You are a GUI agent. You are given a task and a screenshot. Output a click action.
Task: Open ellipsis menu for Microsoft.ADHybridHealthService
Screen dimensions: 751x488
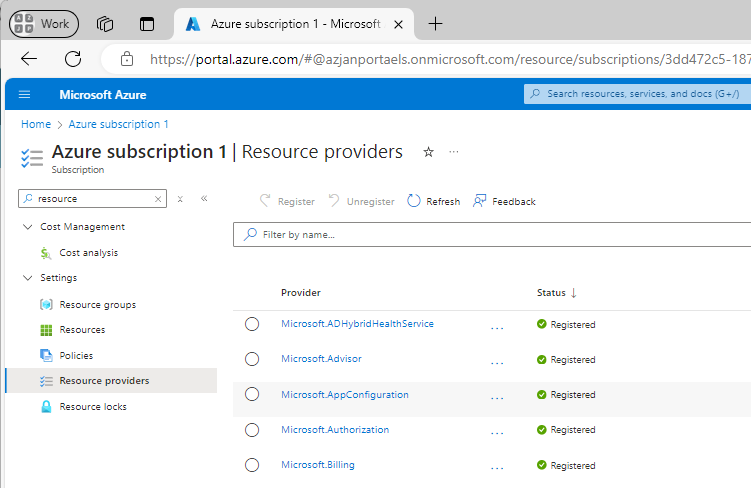click(x=497, y=328)
